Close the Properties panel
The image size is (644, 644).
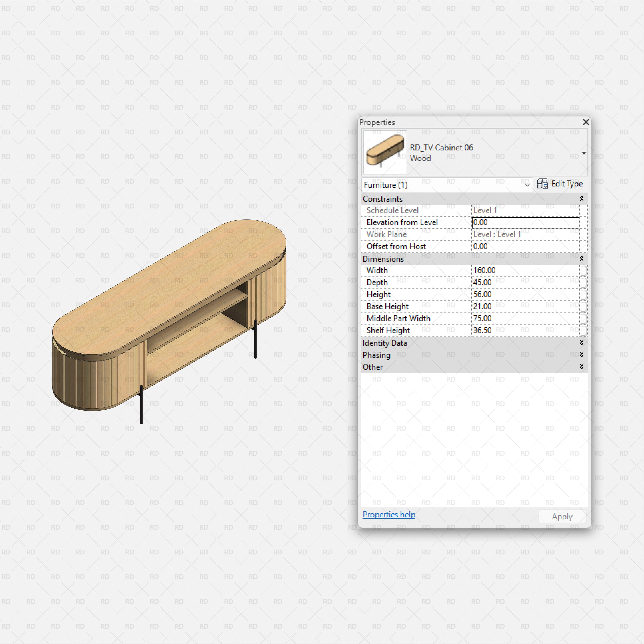586,122
